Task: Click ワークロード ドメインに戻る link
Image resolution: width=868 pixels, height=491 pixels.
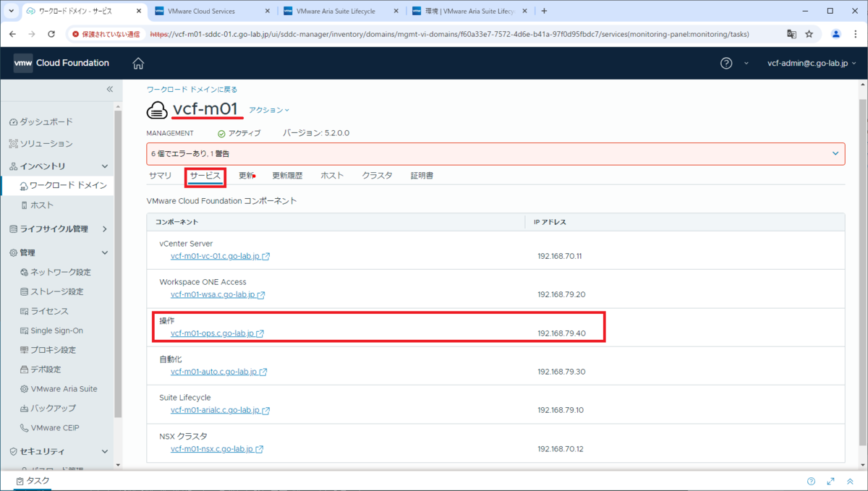Action: pos(192,90)
